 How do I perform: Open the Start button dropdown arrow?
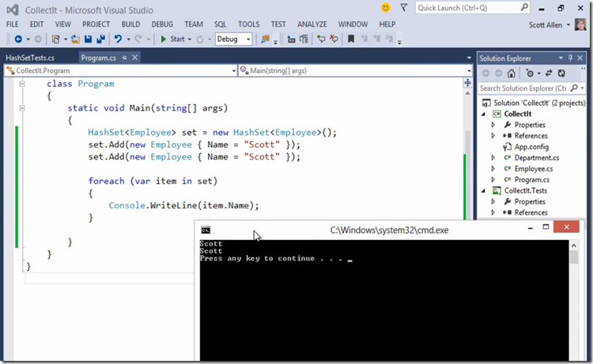190,39
